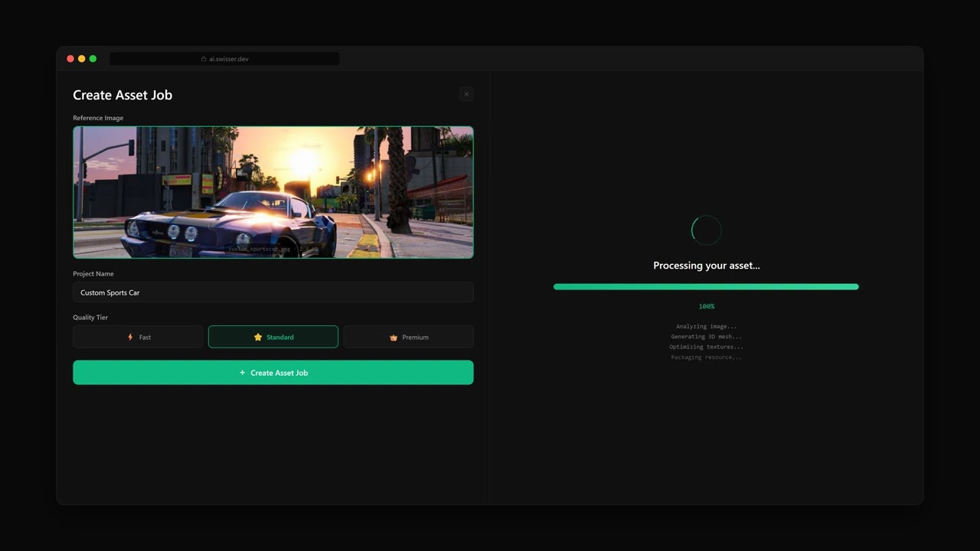Click the 100% progress text

click(706, 307)
